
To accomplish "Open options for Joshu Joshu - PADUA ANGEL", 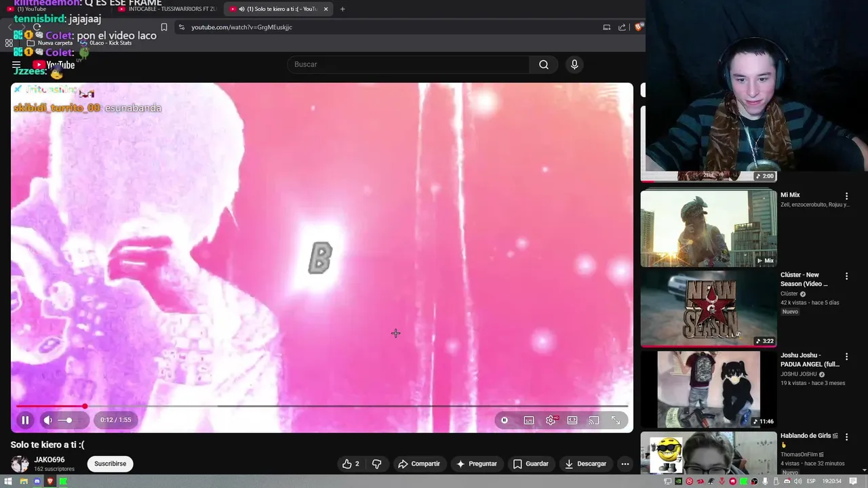I will pyautogui.click(x=846, y=356).
